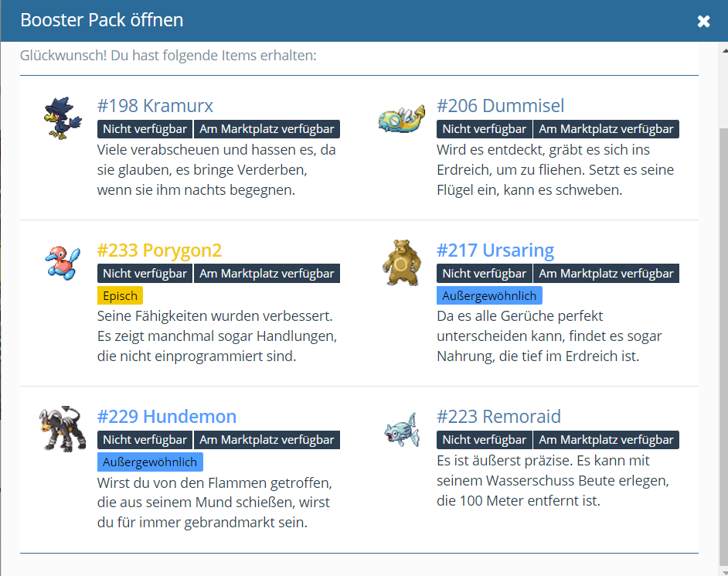Open the #206 Dummisel title link

click(500, 106)
